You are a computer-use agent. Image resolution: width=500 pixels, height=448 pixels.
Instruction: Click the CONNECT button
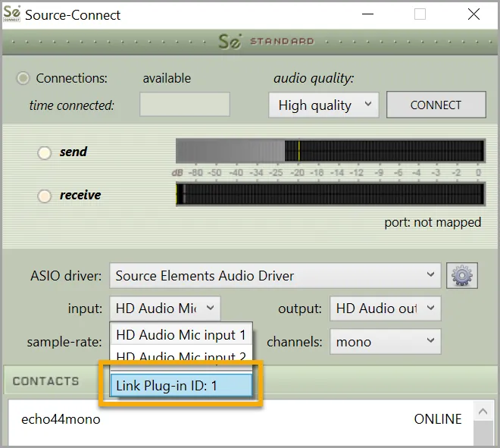point(436,105)
